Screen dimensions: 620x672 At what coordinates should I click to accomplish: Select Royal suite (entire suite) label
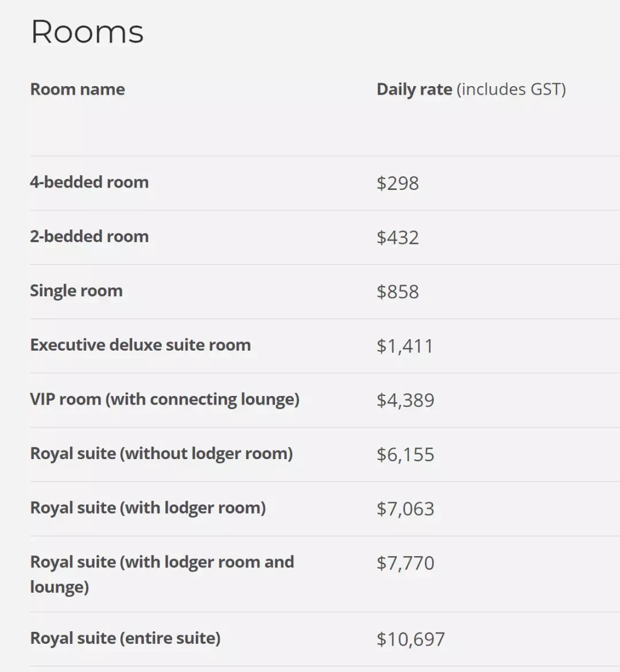pos(125,638)
